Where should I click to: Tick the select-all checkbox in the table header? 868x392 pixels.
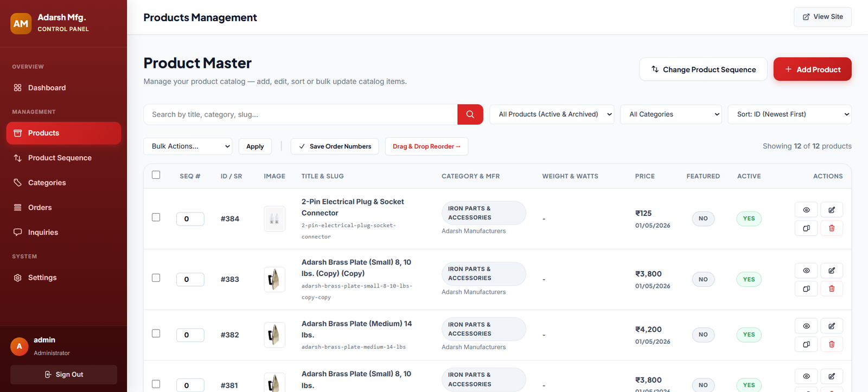156,175
